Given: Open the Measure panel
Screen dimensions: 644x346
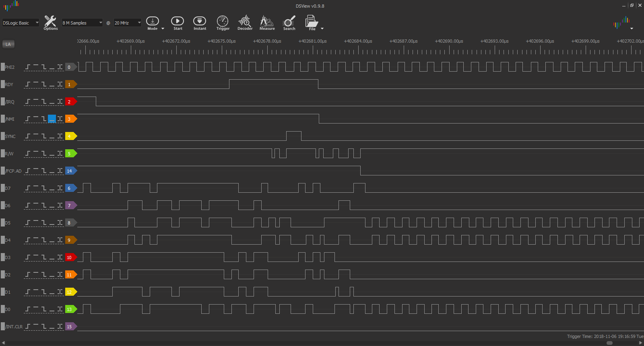Looking at the screenshot, I should 267,23.
